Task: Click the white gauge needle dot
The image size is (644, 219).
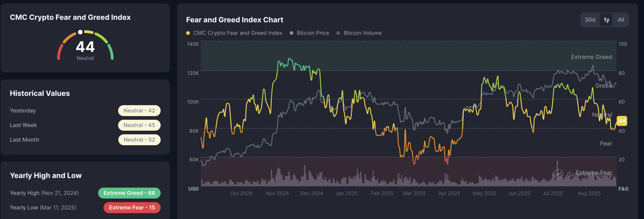Action: tap(80, 32)
